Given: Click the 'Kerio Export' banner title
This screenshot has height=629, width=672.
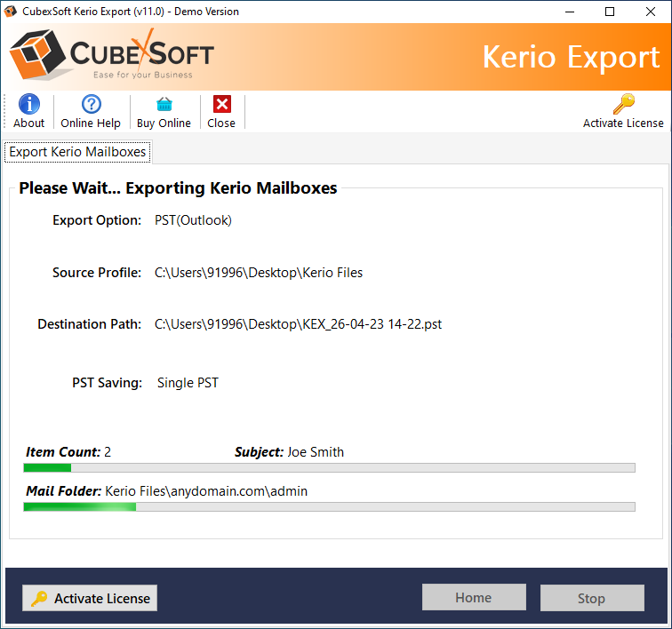Looking at the screenshot, I should point(572,57).
